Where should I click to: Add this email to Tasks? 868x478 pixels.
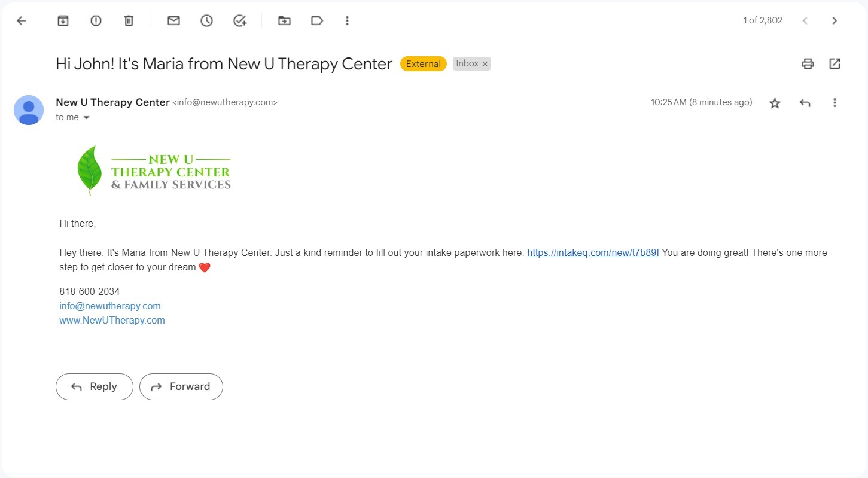(x=240, y=21)
